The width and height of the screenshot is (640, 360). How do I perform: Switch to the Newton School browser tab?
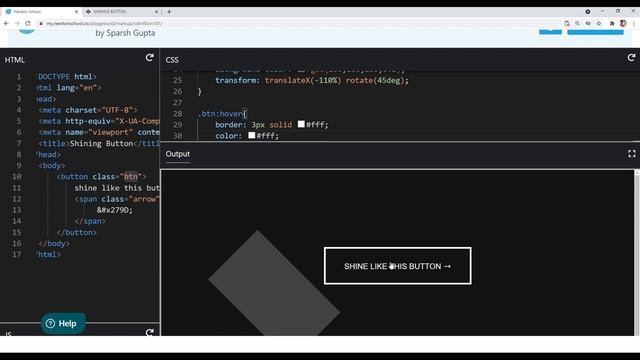pyautogui.click(x=41, y=12)
